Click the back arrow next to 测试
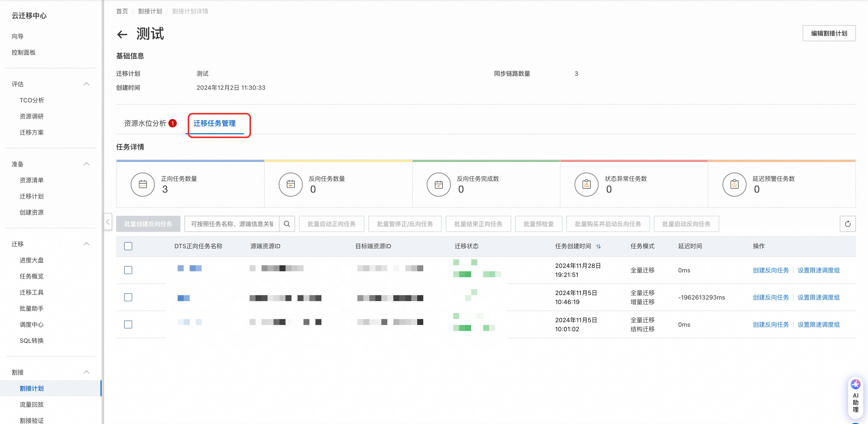 pyautogui.click(x=122, y=34)
